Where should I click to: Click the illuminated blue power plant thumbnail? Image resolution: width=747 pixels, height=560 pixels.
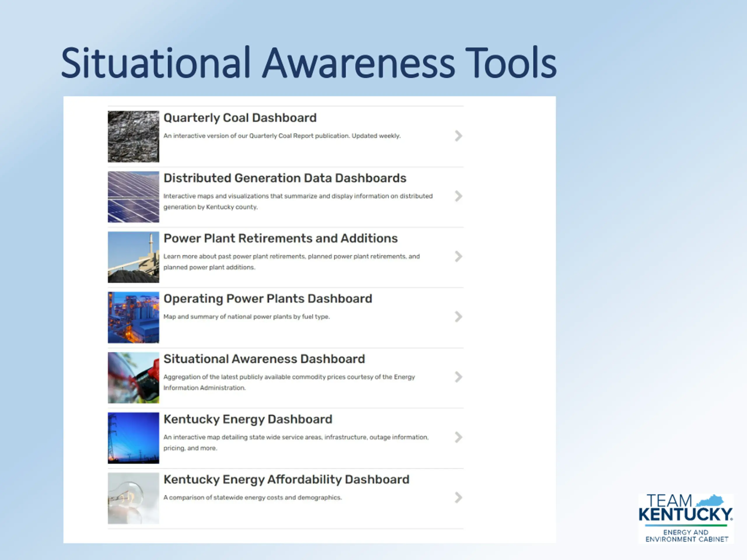click(133, 318)
